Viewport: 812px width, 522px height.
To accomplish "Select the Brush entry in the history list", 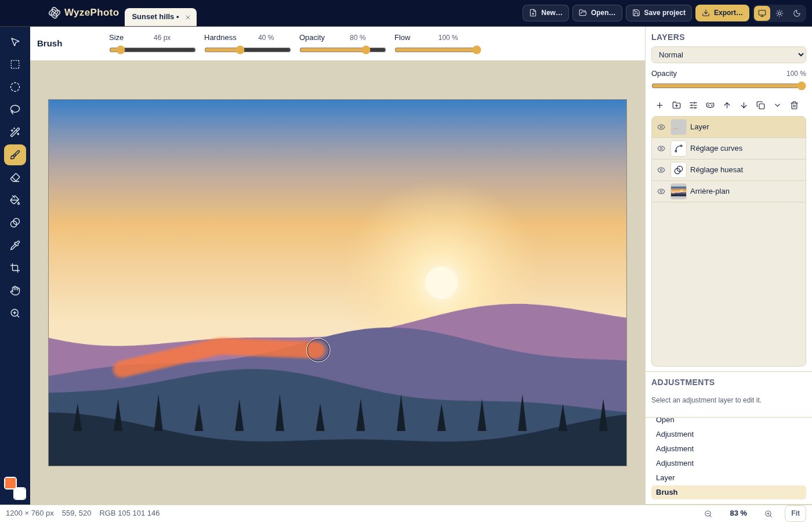I will [x=728, y=492].
